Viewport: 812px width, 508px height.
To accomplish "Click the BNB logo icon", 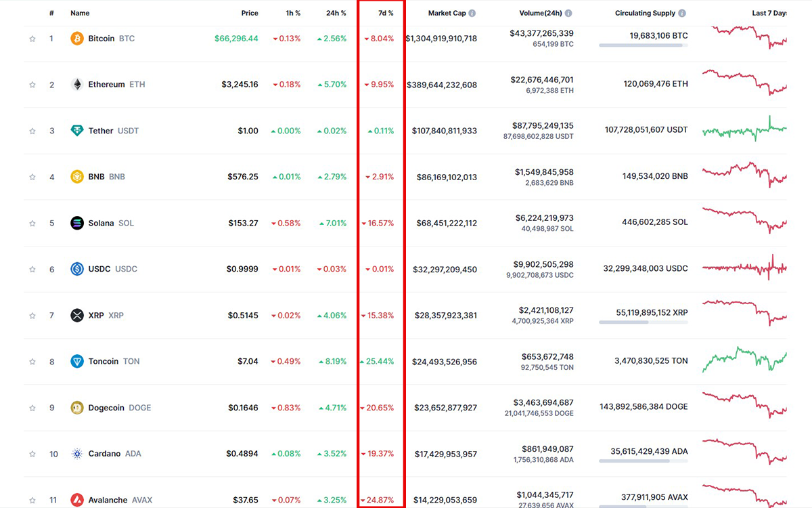I will coord(77,177).
